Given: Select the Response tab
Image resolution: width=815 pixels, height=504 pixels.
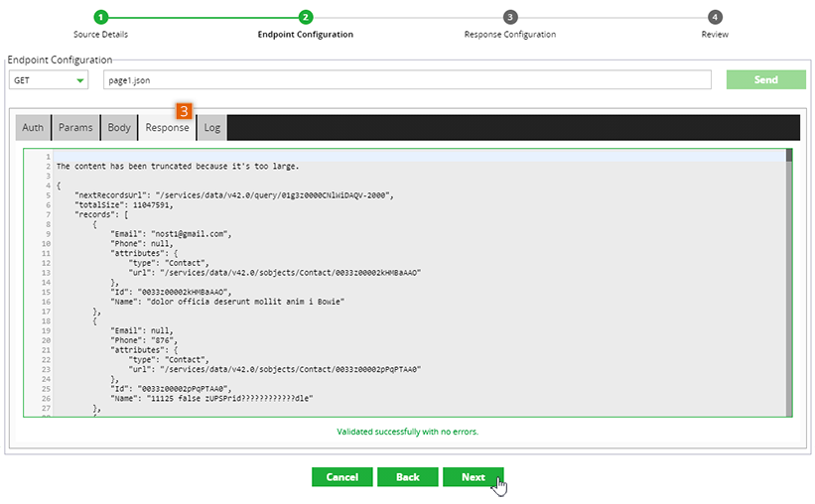Looking at the screenshot, I should click(x=167, y=127).
